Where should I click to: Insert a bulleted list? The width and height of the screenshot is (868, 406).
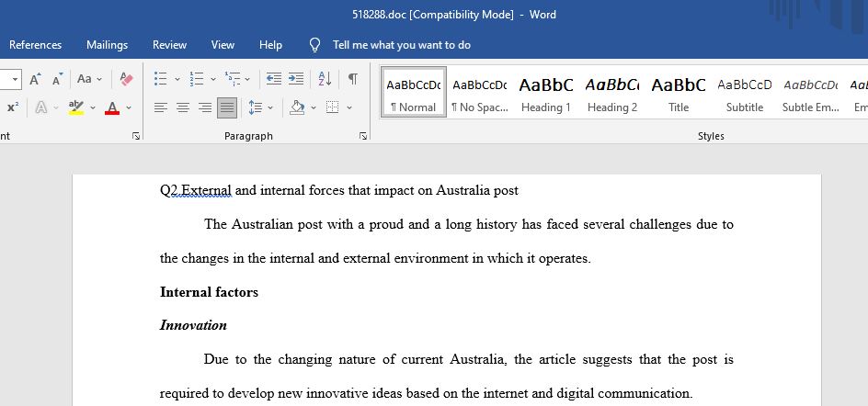pos(161,79)
